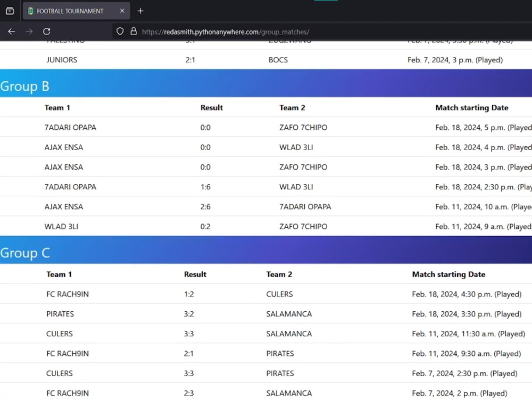Close the FOOTBALL TOURNAMENT tab

pyautogui.click(x=122, y=11)
